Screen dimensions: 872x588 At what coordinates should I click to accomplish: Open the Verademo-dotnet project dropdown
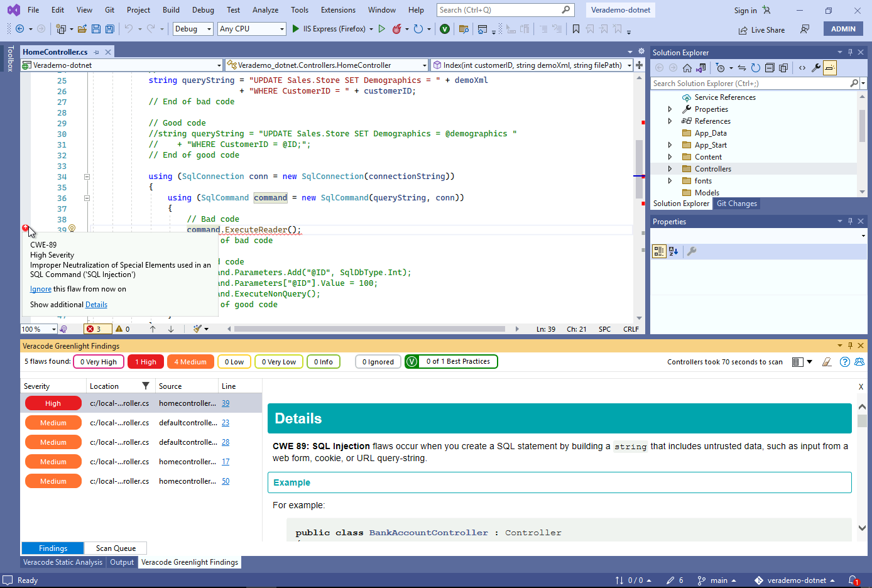point(122,65)
